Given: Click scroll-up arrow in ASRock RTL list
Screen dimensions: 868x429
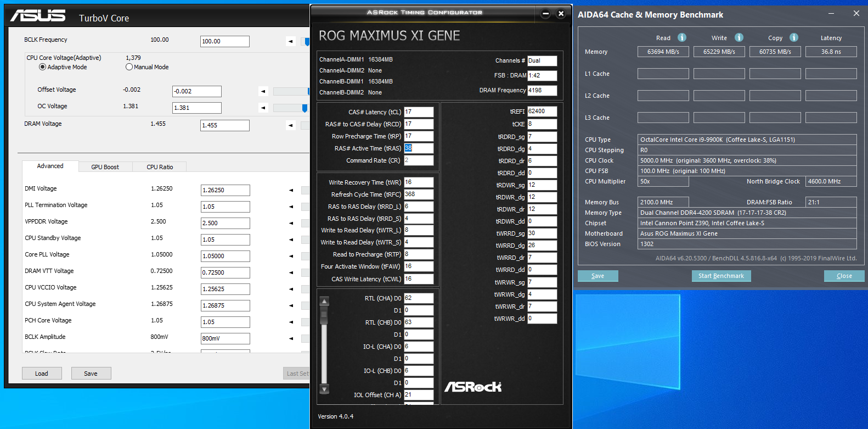Looking at the screenshot, I should point(324,301).
